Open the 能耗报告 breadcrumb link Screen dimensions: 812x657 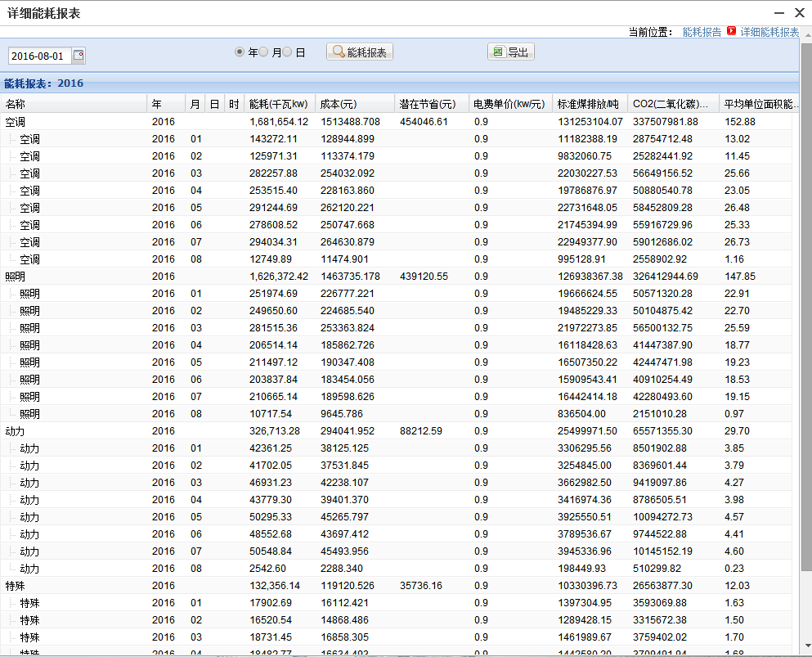click(x=702, y=32)
